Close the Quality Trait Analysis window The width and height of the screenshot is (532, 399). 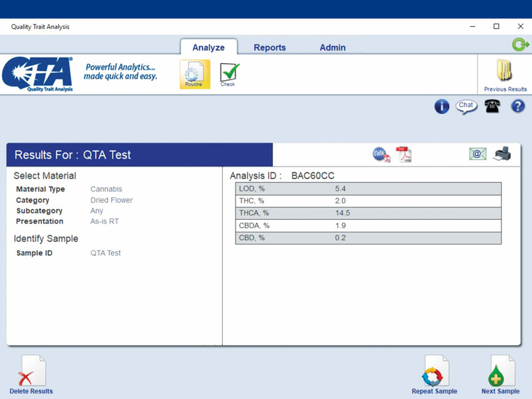tap(521, 26)
